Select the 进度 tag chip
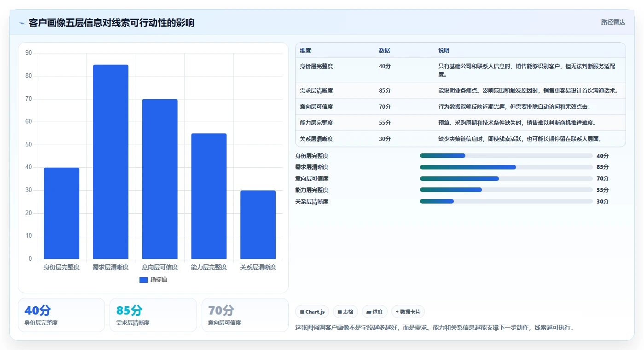The width and height of the screenshot is (644, 350). click(x=375, y=312)
